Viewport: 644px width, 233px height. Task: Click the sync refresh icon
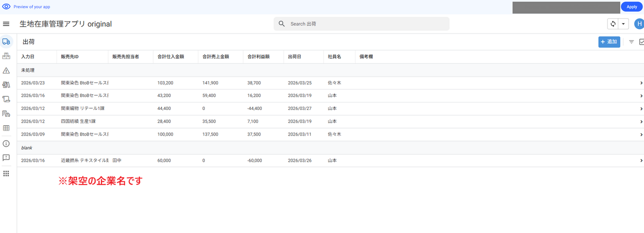pos(613,24)
